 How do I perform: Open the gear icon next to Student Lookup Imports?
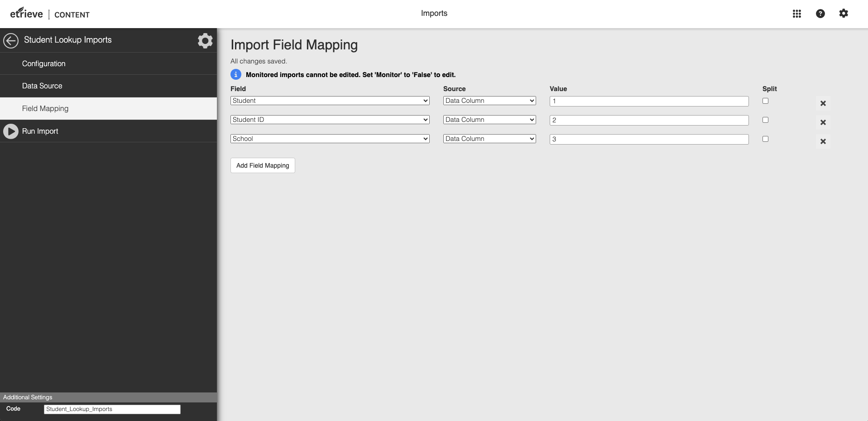click(x=205, y=40)
